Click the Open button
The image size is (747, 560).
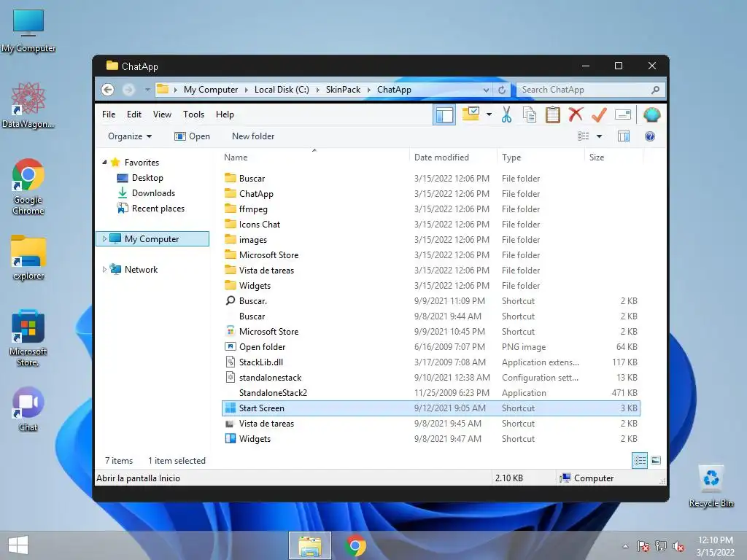192,136
